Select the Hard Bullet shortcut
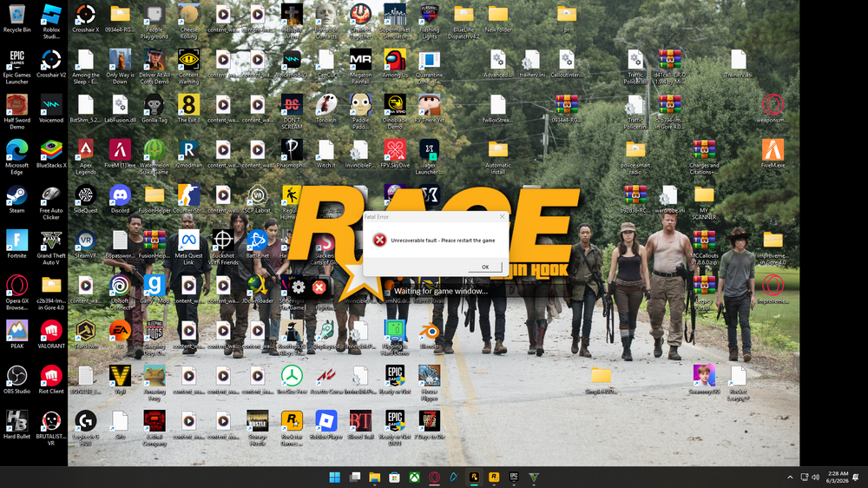Screen dimensions: 868x488 [x=17, y=425]
